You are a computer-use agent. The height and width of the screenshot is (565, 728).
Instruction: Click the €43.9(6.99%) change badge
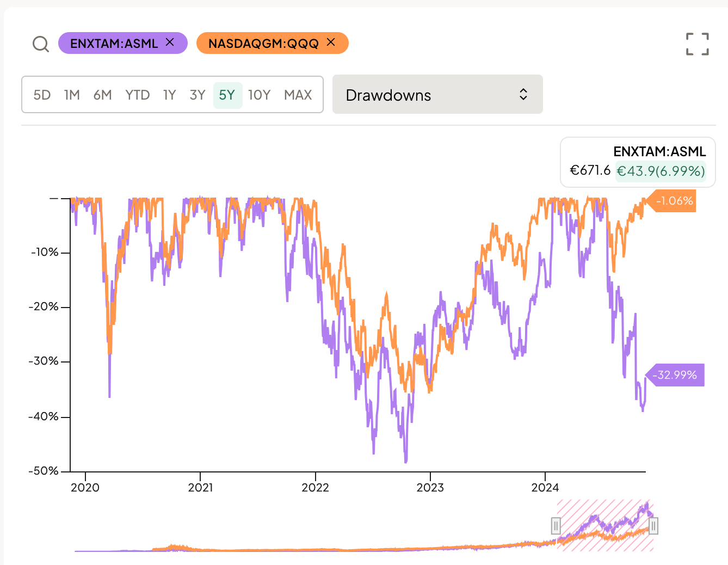pos(661,171)
